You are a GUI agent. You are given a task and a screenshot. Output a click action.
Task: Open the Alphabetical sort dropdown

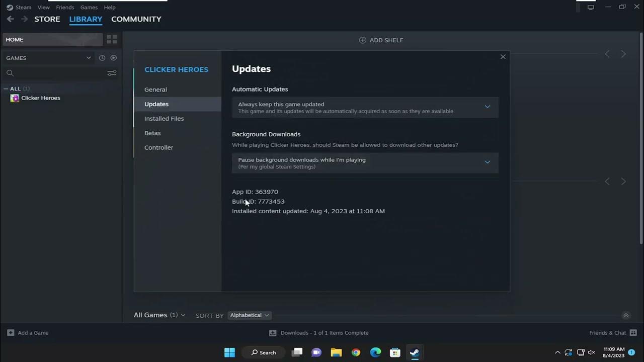coord(250,315)
